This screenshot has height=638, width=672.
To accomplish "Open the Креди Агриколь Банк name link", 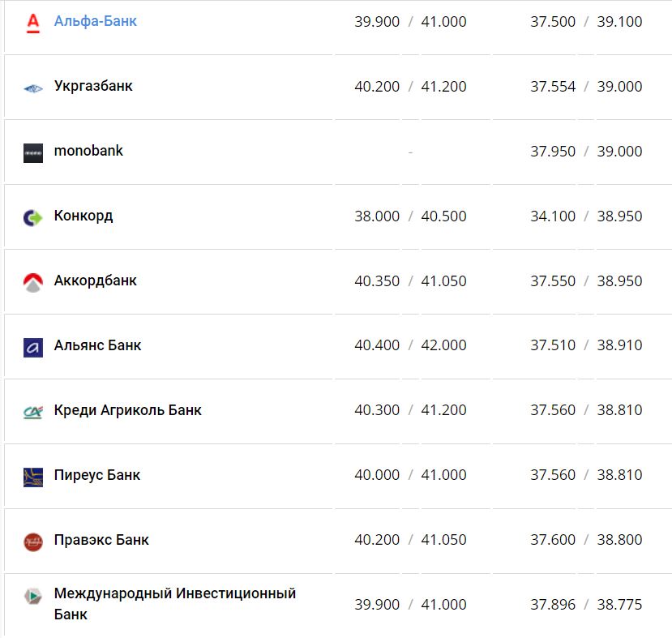I will pos(128,410).
